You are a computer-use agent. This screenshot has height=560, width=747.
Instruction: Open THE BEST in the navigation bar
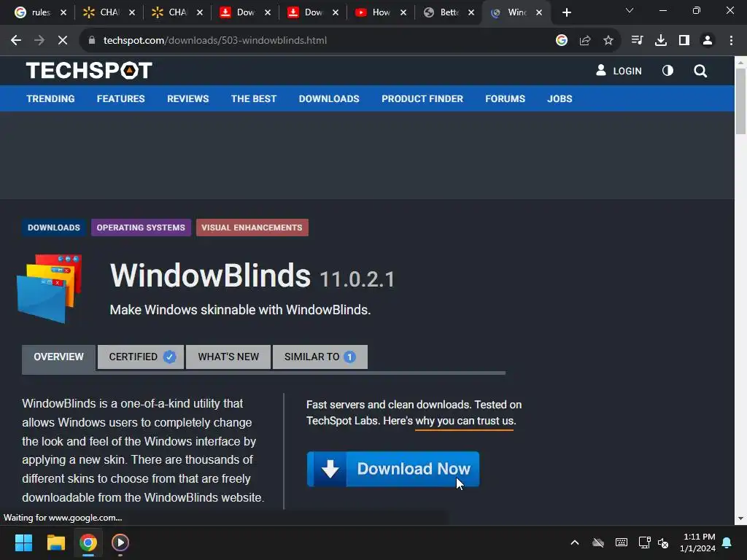(253, 98)
